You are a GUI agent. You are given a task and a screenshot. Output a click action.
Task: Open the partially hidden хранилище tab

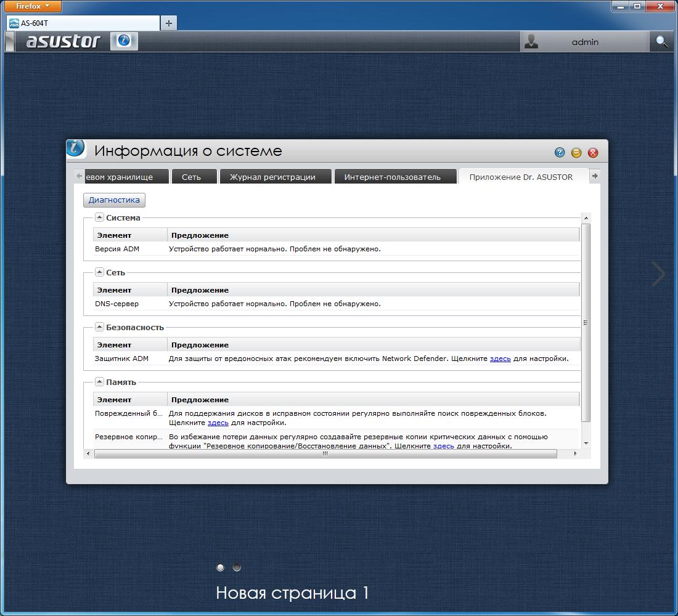[x=127, y=176]
